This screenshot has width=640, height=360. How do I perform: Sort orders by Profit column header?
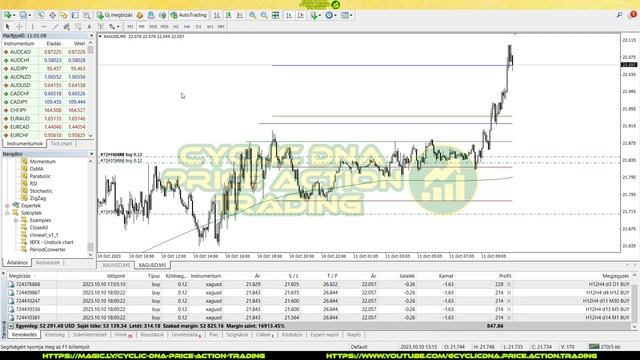pos(505,276)
